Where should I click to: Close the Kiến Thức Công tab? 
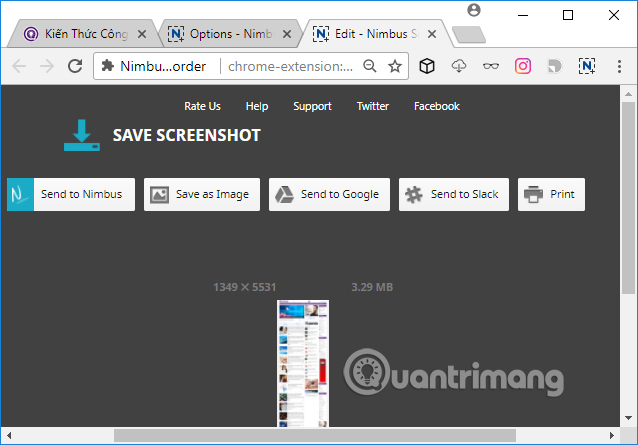(142, 34)
